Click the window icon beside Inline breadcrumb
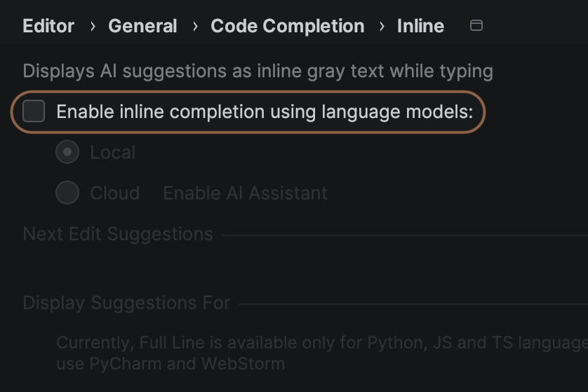This screenshot has height=392, width=588. pyautogui.click(x=476, y=25)
